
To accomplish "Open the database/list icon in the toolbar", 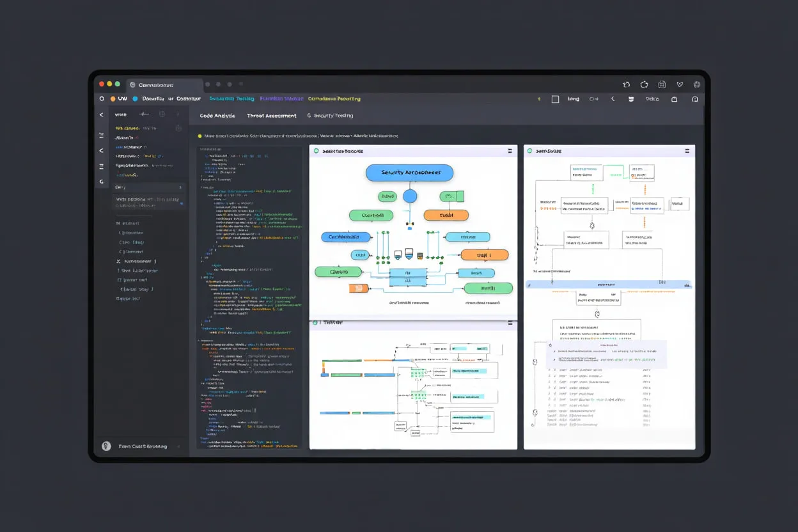I will (x=632, y=99).
